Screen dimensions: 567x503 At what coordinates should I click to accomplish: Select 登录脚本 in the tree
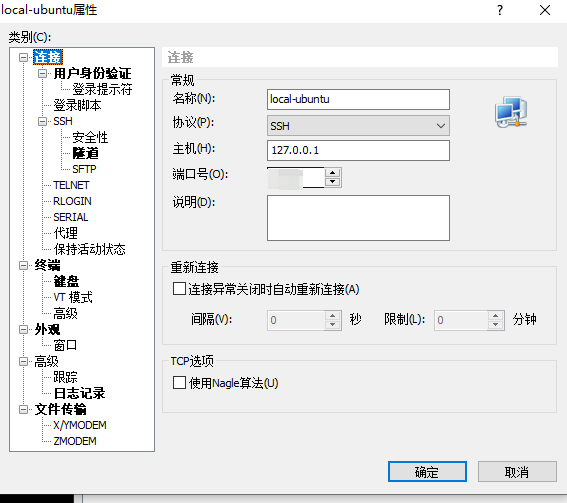(77, 105)
